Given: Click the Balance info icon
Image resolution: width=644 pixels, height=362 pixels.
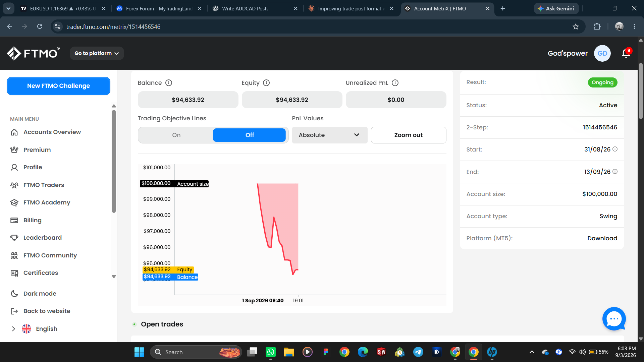Looking at the screenshot, I should 169,83.
